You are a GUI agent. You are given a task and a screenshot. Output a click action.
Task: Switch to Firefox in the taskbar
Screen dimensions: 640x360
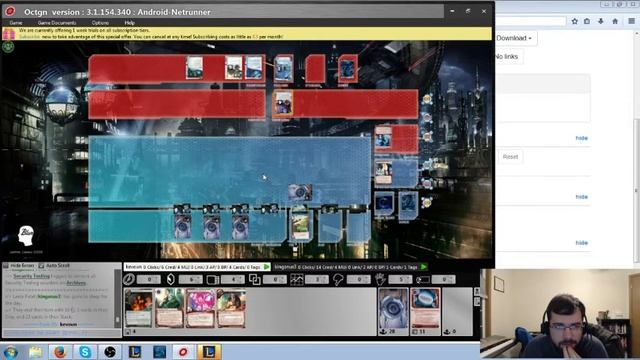[60, 352]
